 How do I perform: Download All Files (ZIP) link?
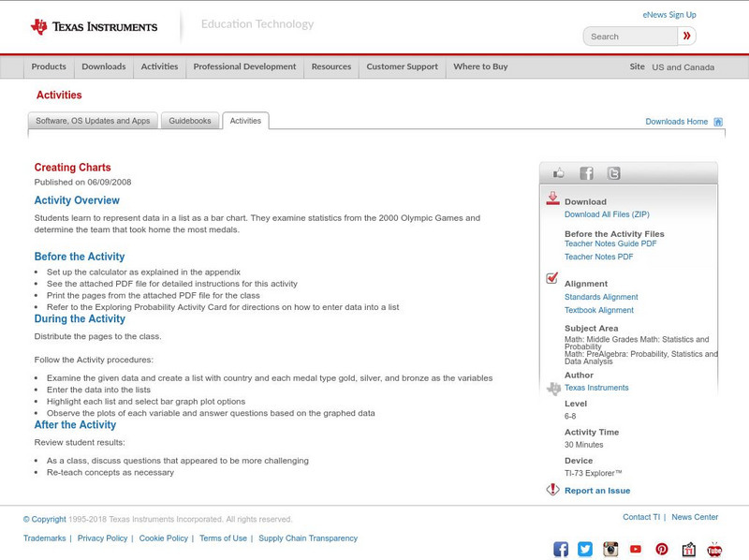[x=607, y=214]
